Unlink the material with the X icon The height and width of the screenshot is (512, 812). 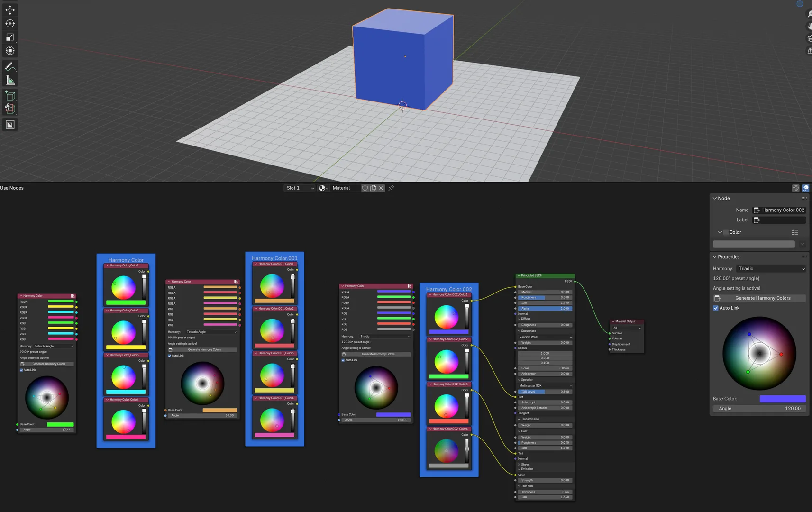coord(381,188)
